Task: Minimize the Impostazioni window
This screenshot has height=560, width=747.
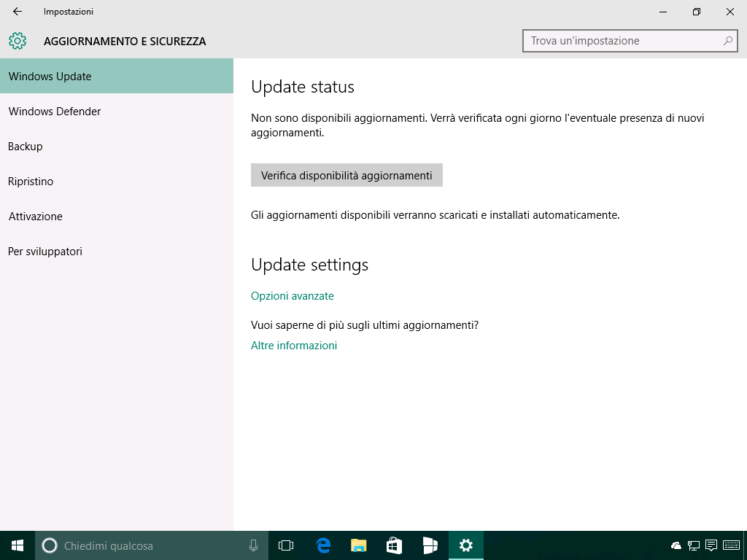Action: (662, 12)
